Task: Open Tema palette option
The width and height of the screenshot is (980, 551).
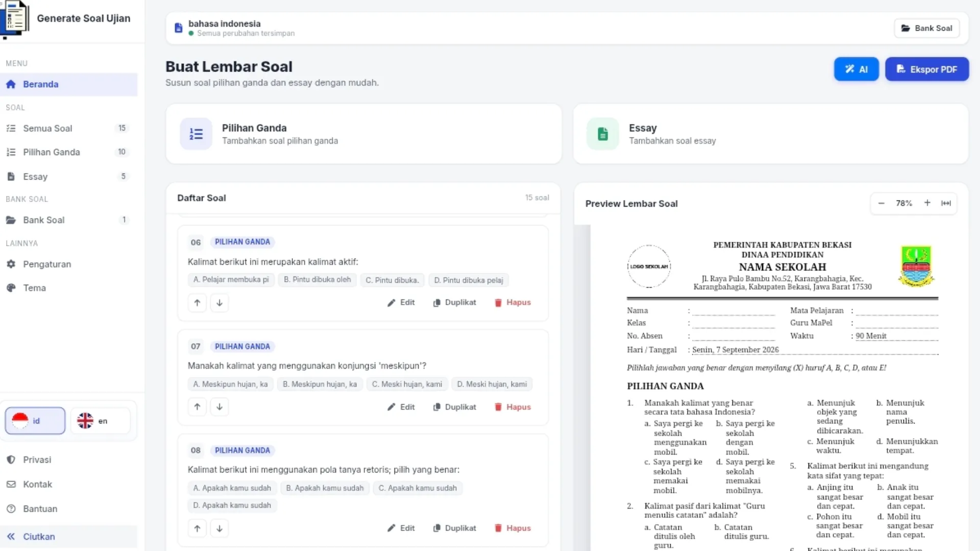Action: [69, 288]
